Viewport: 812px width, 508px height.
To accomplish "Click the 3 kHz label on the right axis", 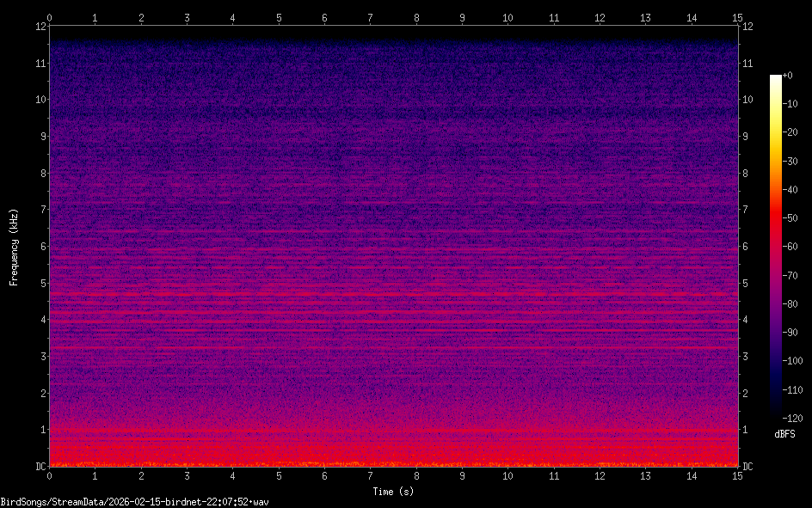I will (x=747, y=357).
